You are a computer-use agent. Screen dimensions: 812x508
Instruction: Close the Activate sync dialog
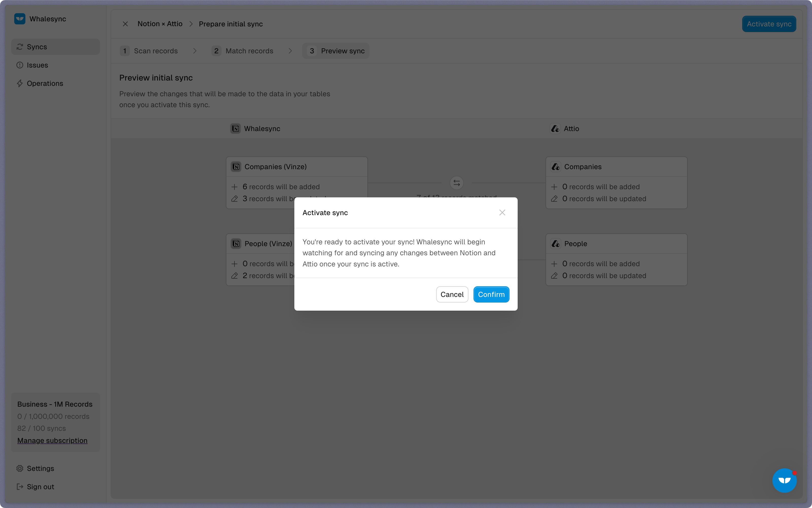[502, 212]
